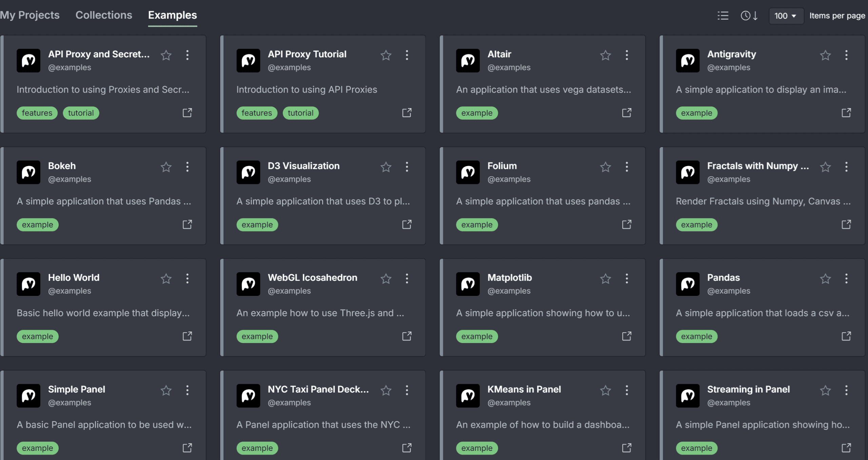
Task: Open the Collections tab
Action: 104,15
